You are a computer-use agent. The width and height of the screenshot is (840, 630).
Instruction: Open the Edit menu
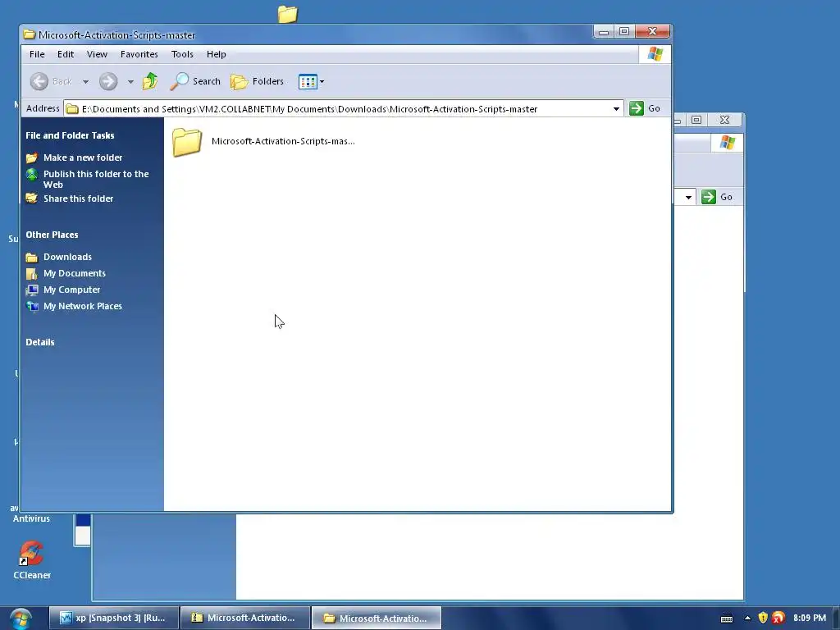pyautogui.click(x=66, y=54)
